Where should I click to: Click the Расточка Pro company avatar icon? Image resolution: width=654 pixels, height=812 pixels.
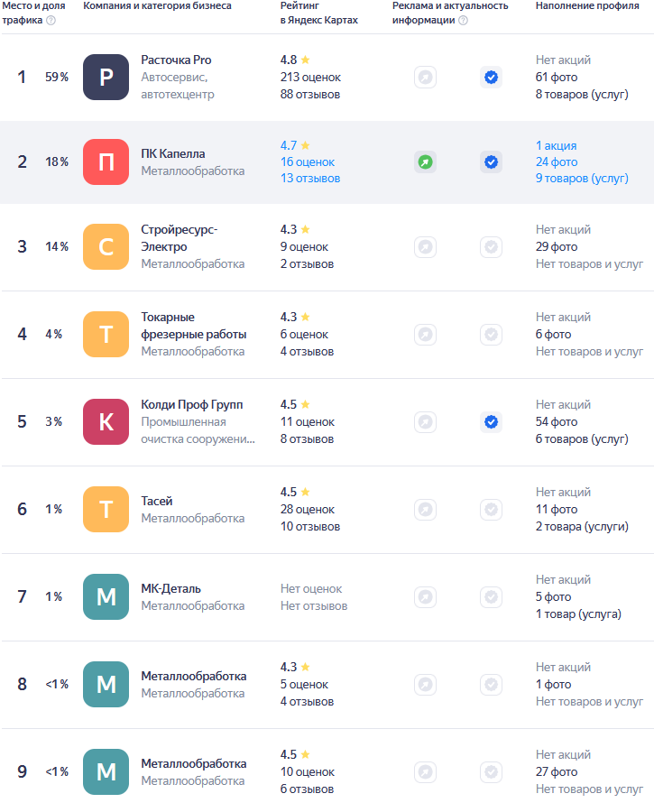coord(106,78)
